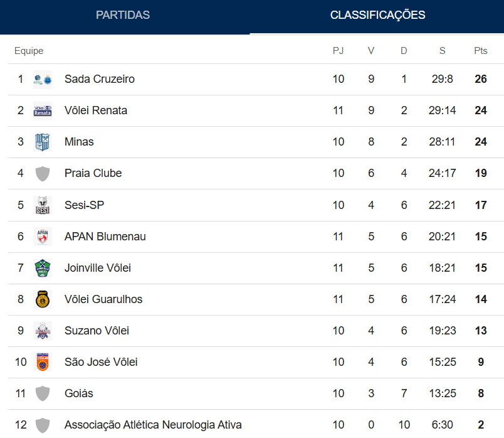
Task: Open the Sada Cruzeiro team link
Action: tap(100, 79)
